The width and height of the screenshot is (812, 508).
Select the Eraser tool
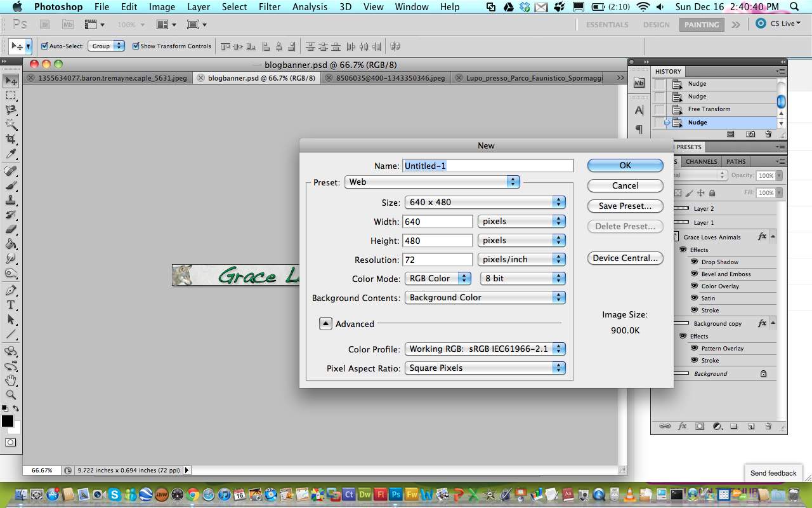coord(11,229)
